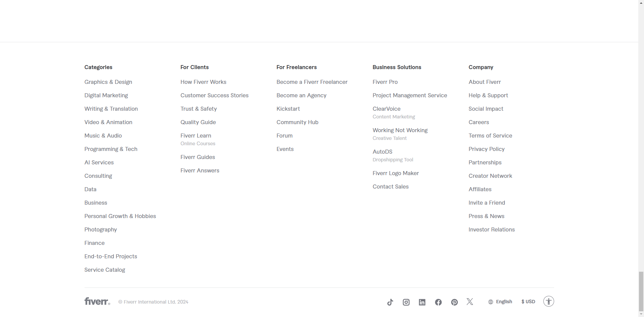Open Terms of Service link
Image resolution: width=644 pixels, height=317 pixels.
pyautogui.click(x=490, y=136)
